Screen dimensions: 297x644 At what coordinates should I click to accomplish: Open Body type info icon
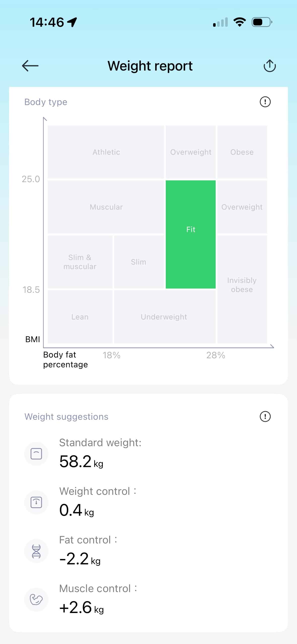(265, 102)
